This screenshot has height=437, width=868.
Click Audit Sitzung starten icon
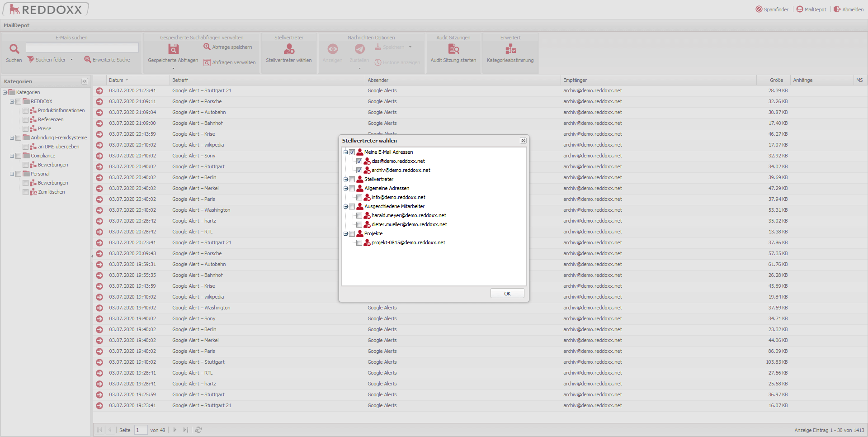pyautogui.click(x=453, y=48)
